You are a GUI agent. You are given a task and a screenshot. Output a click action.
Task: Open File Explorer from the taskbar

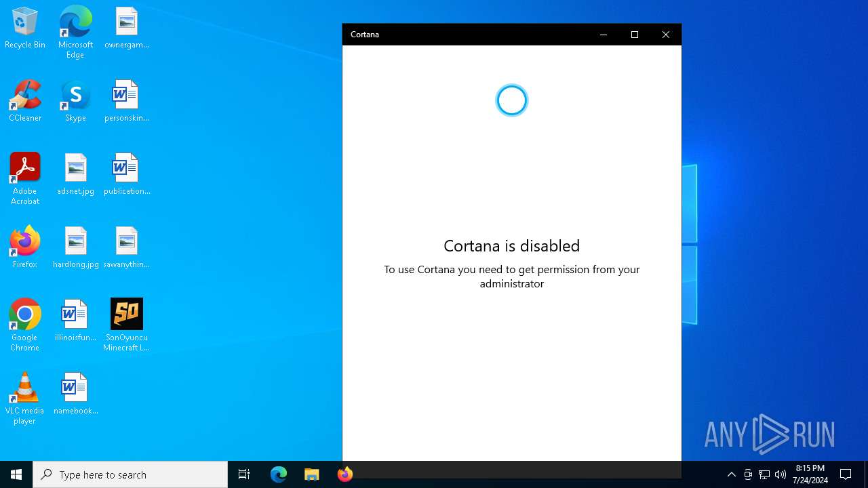coord(311,474)
